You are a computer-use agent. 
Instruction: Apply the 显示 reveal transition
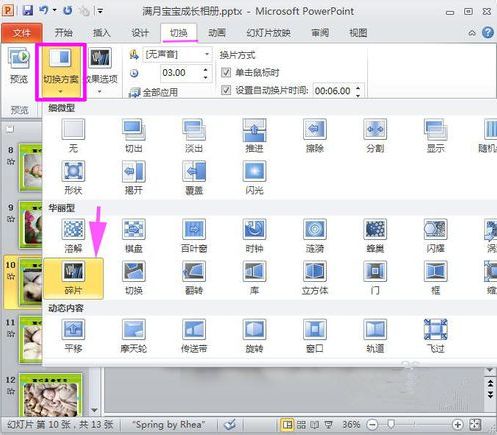point(435,136)
